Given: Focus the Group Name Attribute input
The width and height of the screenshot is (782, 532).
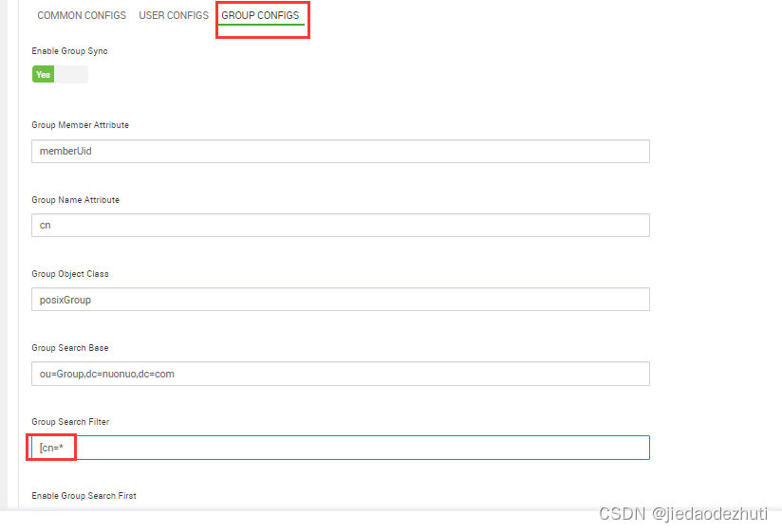Looking at the screenshot, I should point(341,225).
